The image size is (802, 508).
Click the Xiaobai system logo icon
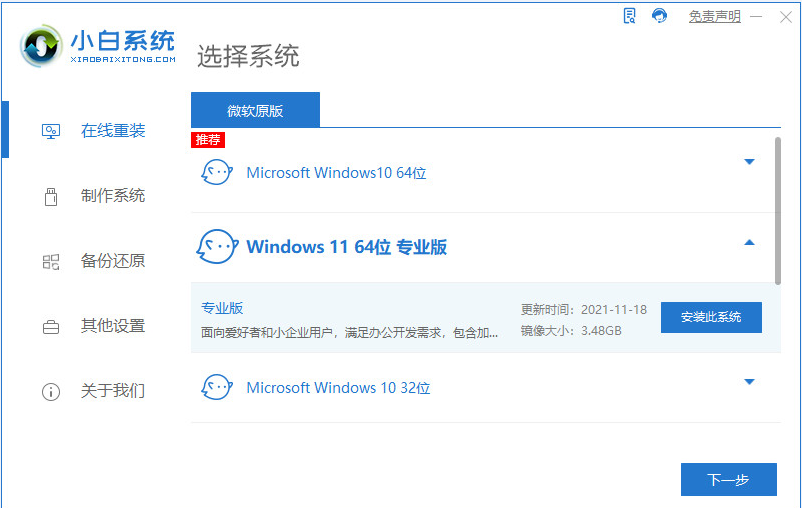coord(41,46)
